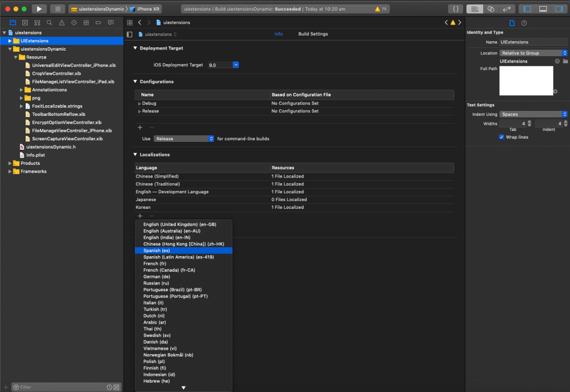Go back in editor history

[140, 22]
